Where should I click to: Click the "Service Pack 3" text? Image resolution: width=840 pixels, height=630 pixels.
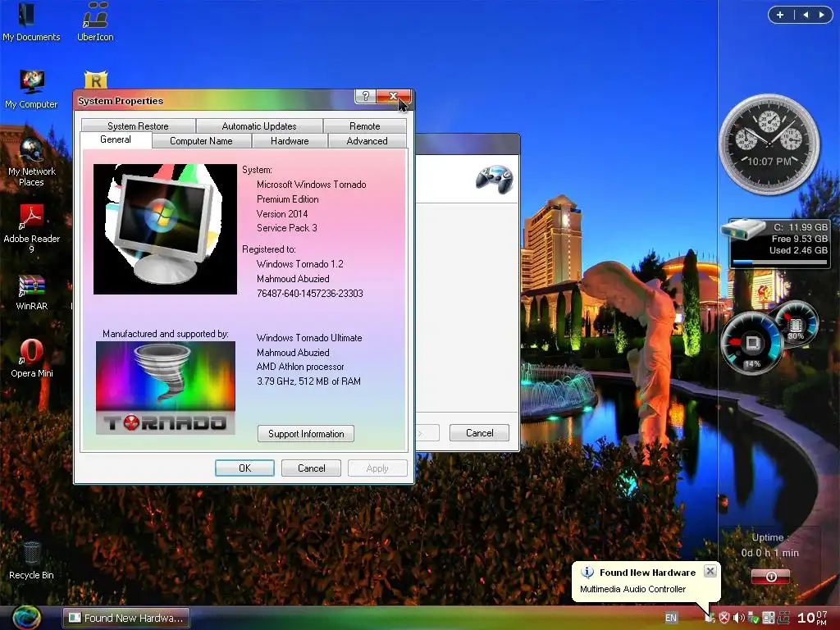pos(286,228)
